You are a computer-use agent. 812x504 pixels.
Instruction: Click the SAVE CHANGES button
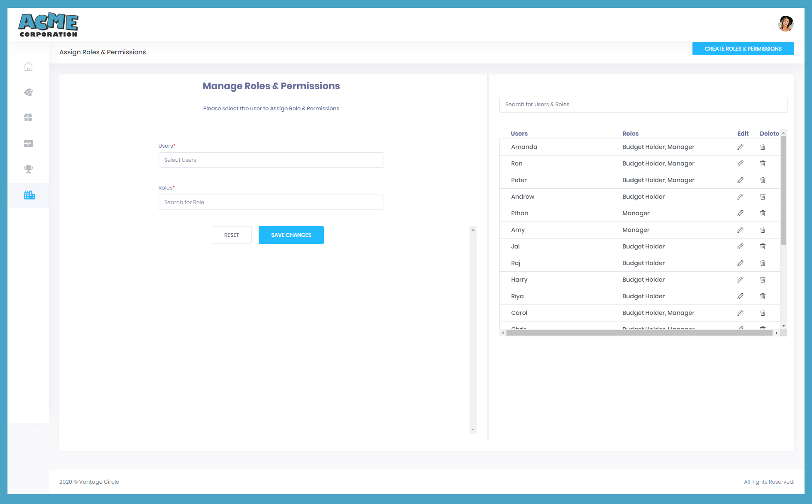[291, 235]
